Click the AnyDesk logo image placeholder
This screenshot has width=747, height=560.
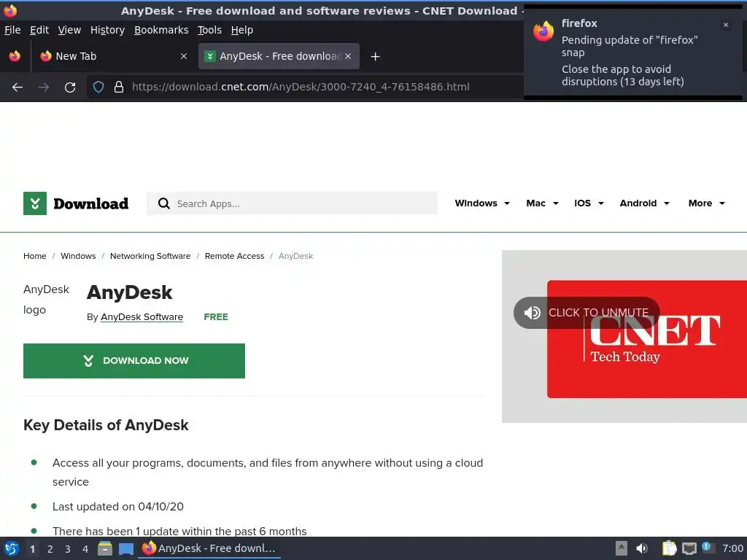tap(46, 300)
